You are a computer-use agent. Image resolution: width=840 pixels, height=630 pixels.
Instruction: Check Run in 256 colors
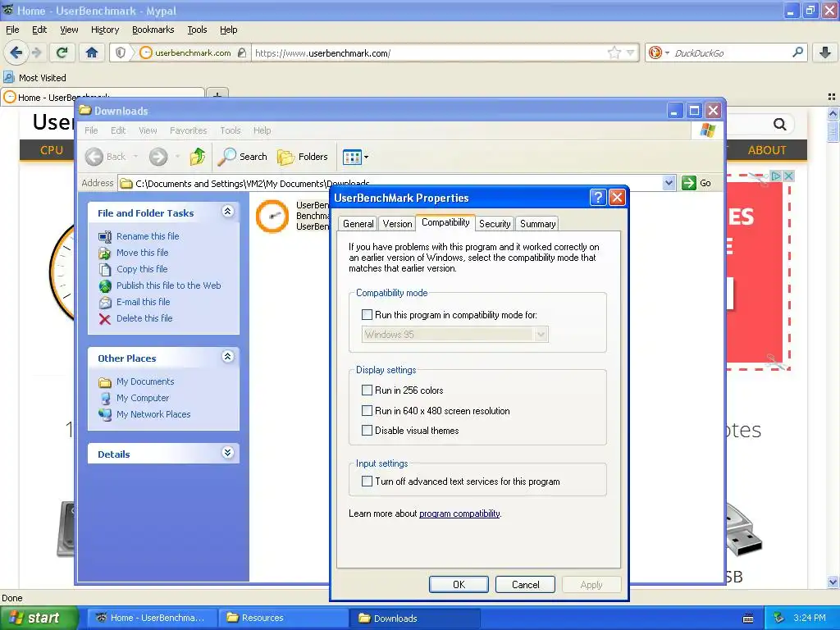pos(367,390)
